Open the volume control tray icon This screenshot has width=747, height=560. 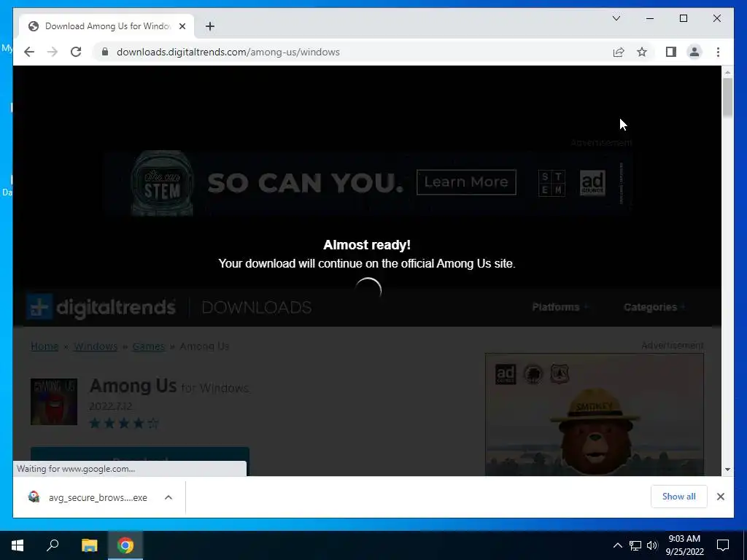point(652,545)
